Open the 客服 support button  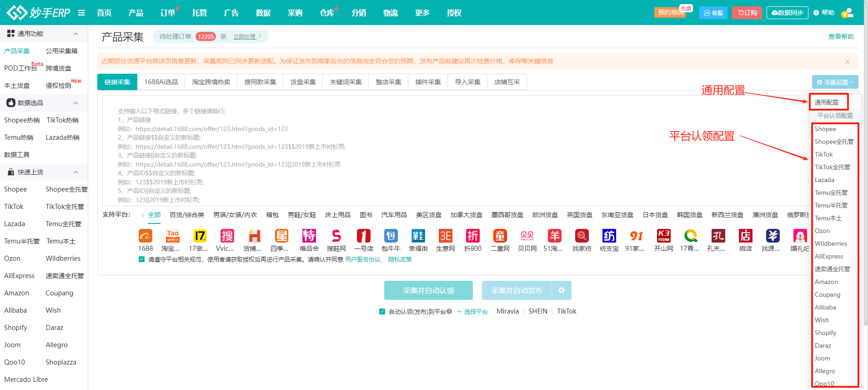tap(713, 13)
